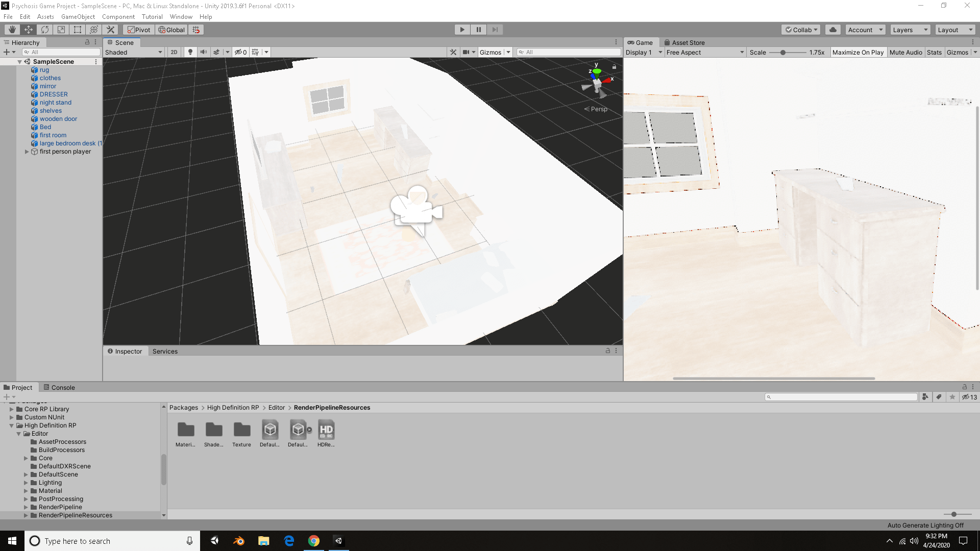Toggle hidden objects visibility count in Scene
Viewport: 980px width, 551px height.
pos(241,52)
